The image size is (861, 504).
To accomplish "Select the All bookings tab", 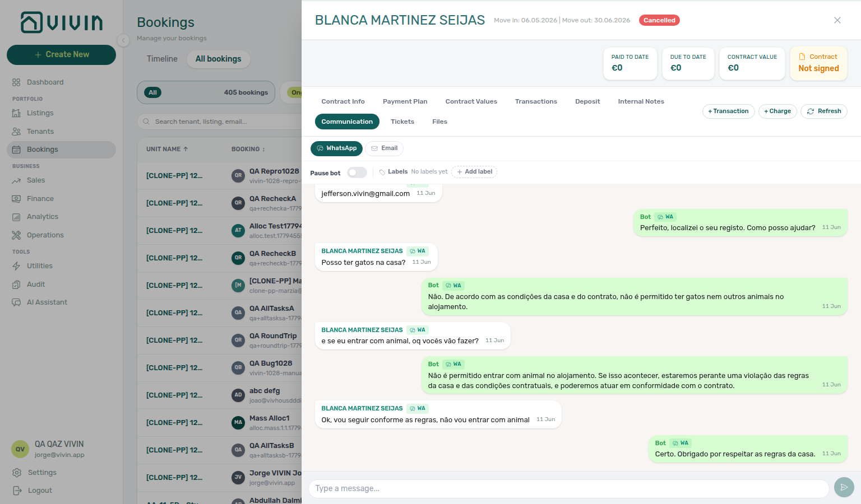I will (218, 59).
